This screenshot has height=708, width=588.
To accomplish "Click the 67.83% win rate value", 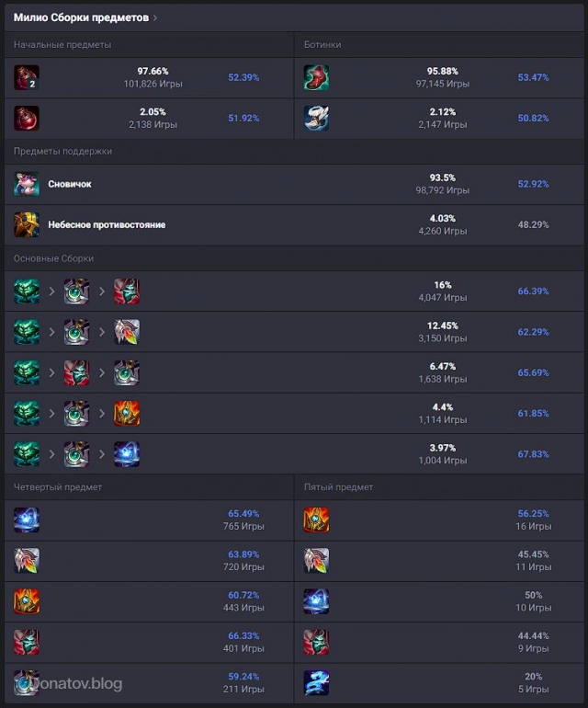I will [x=533, y=453].
